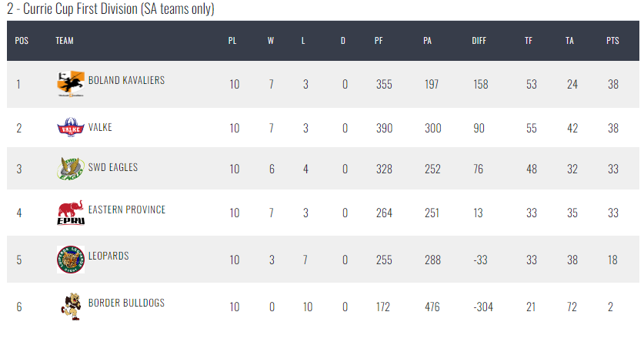
Task: Click the Eastern Province elephant logo
Action: [x=71, y=213]
